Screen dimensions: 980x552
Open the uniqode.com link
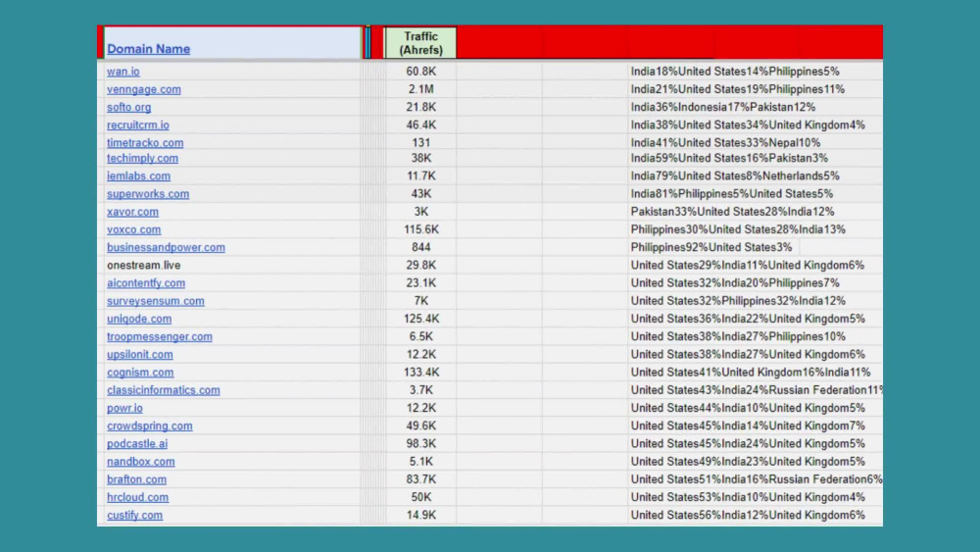139,319
